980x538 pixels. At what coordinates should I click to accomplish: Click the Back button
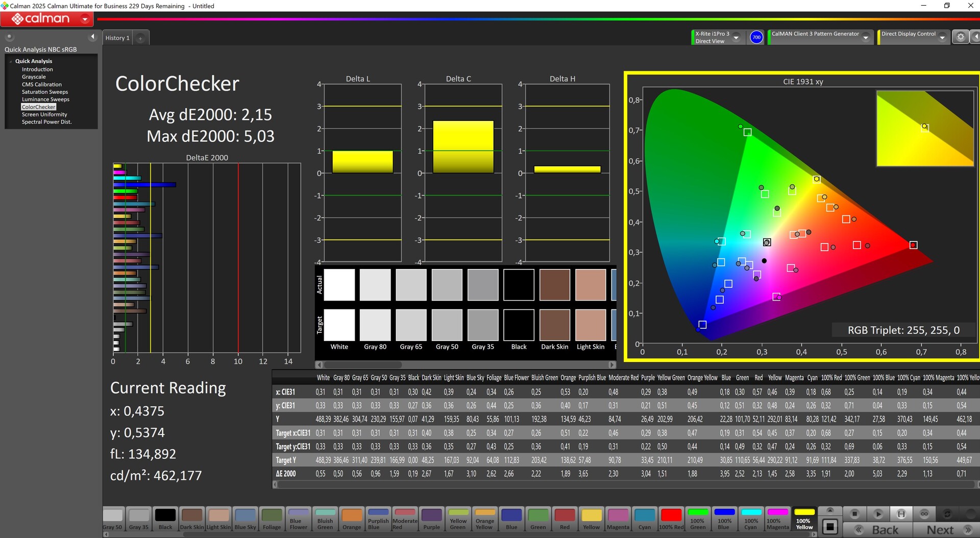pyautogui.click(x=878, y=530)
